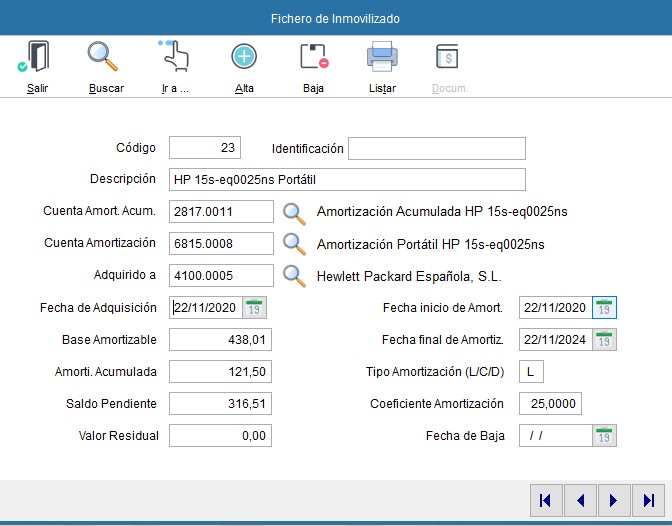
Task: Open Buscar magnifying glass search tool
Action: click(104, 58)
